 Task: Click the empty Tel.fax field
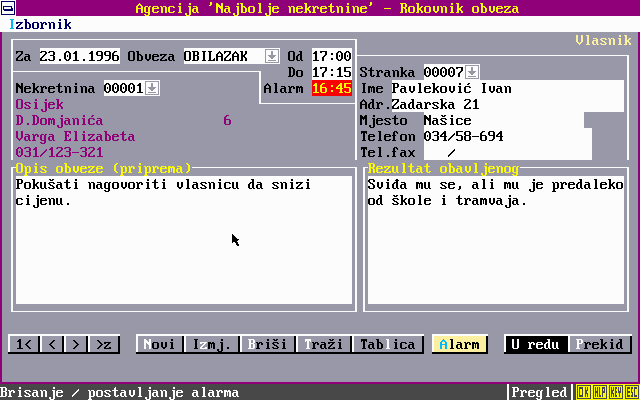coord(508,152)
